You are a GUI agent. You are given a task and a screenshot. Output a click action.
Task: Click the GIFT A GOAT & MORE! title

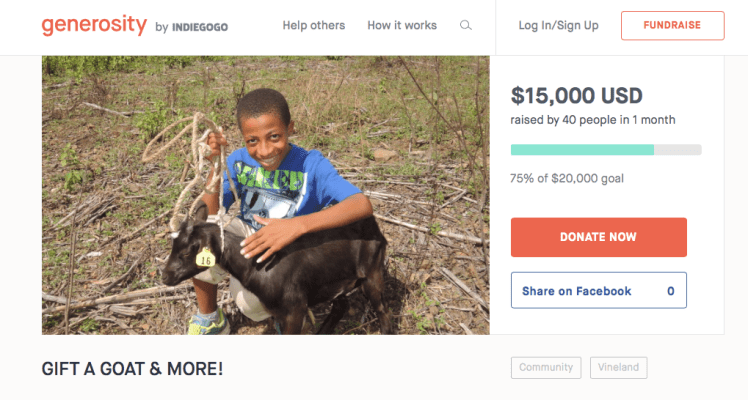coord(132,369)
